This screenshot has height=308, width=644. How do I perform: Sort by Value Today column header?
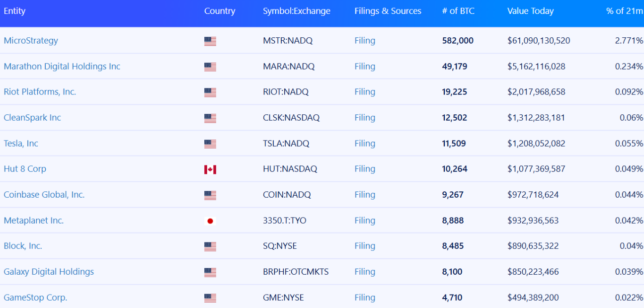530,11
